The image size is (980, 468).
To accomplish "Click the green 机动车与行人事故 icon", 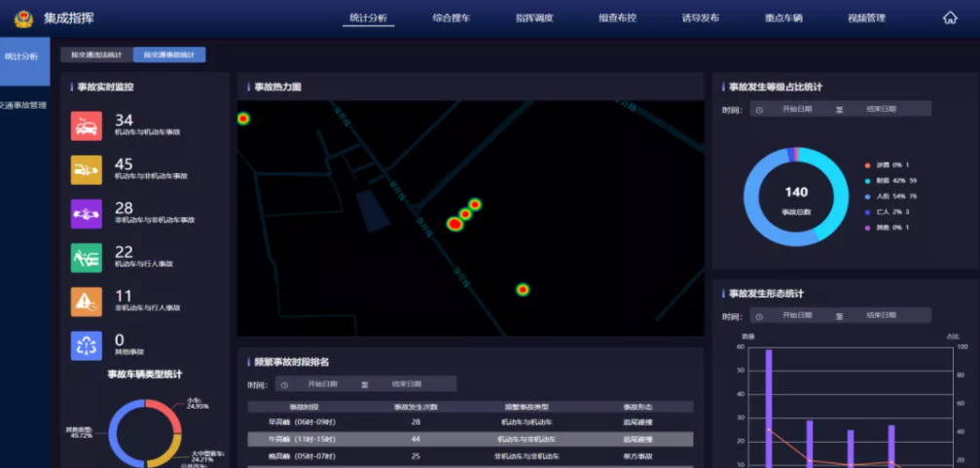I will click(x=86, y=257).
